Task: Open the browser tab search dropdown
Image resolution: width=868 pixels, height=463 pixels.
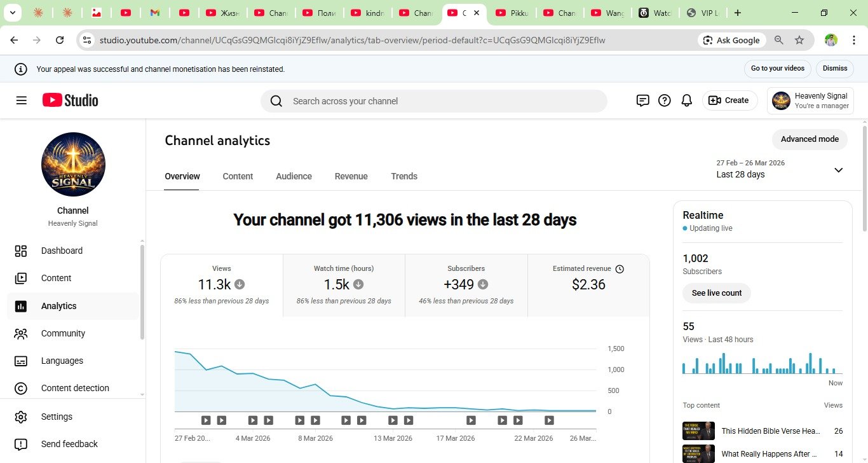Action: click(12, 13)
